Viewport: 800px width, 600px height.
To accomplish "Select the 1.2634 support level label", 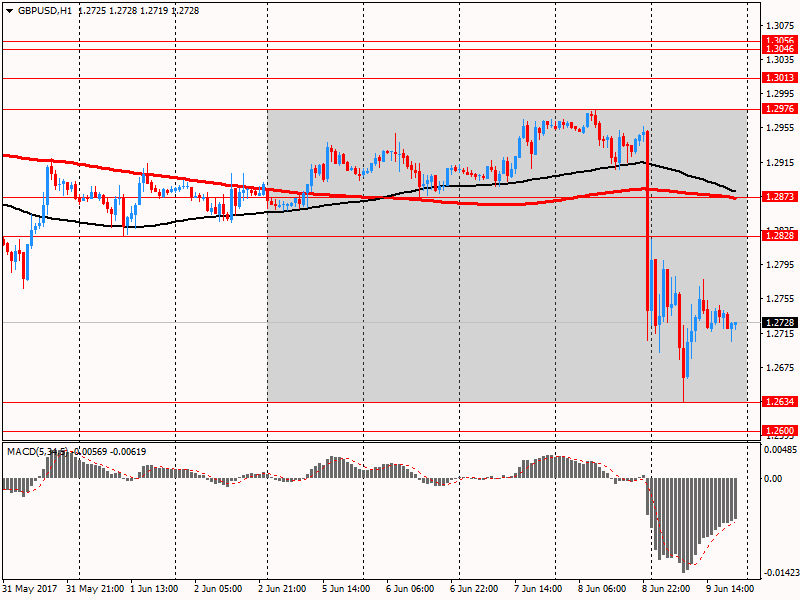I will (780, 402).
